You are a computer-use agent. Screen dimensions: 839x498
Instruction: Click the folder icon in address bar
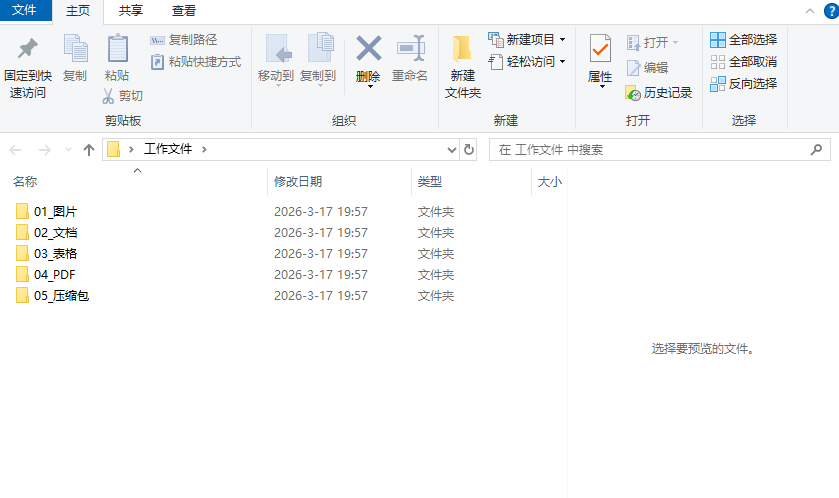pyautogui.click(x=113, y=149)
